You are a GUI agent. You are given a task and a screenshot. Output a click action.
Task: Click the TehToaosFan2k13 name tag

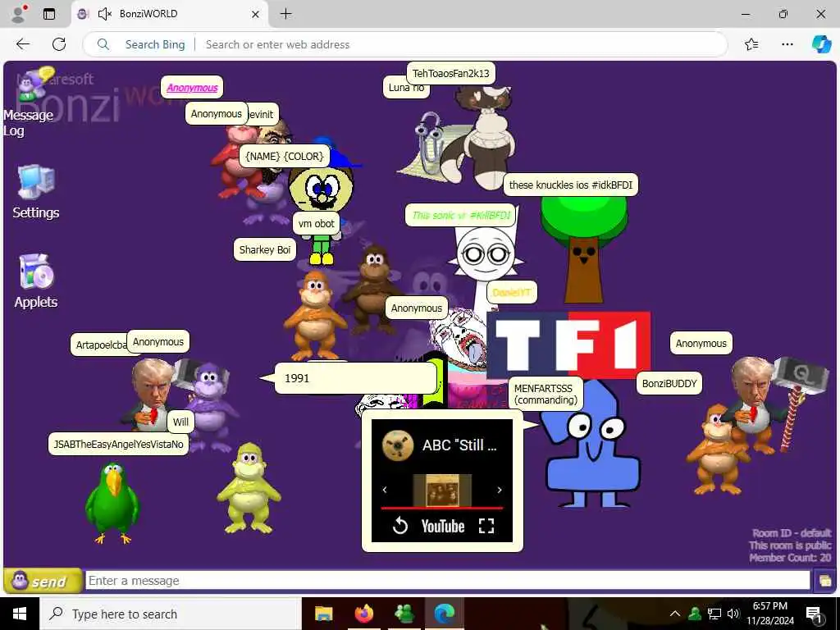point(450,73)
